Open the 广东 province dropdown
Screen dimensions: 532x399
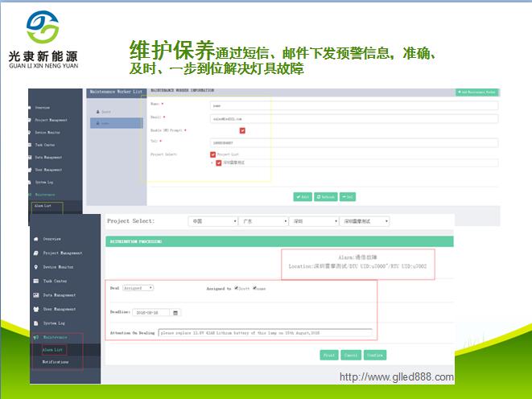point(262,221)
